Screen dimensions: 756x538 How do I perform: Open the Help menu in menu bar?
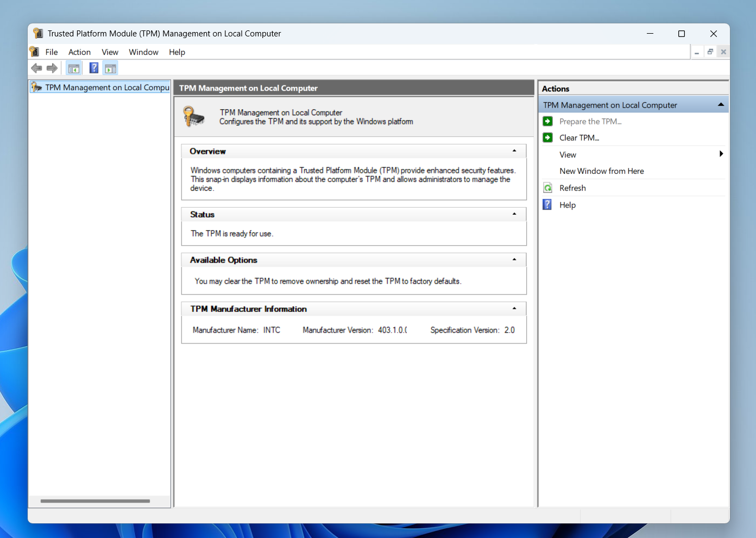pos(177,52)
